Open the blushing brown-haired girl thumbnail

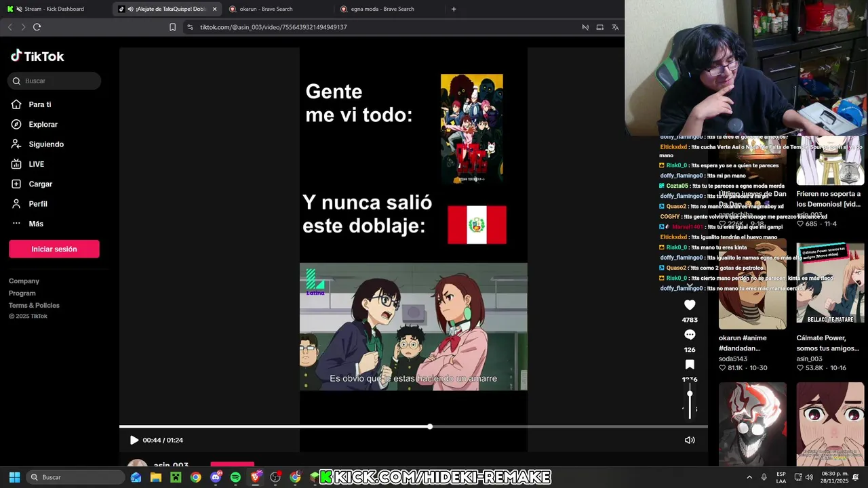830,424
